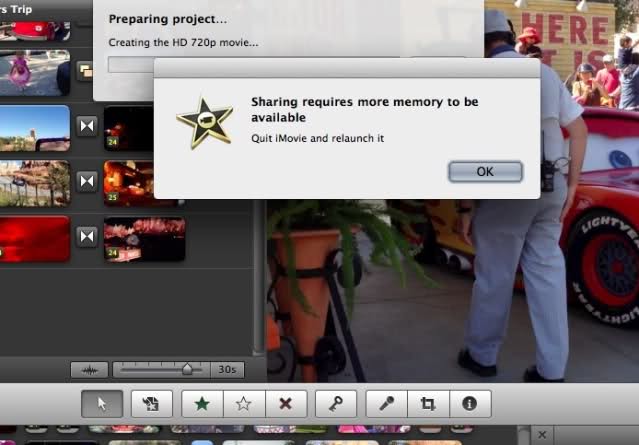Image resolution: width=639 pixels, height=445 pixels.
Task: Click the overlapping squares icon by pink clip
Action: (x=85, y=71)
